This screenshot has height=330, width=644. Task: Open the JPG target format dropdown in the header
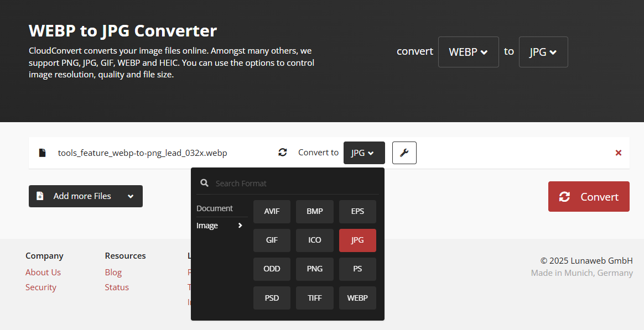point(543,52)
